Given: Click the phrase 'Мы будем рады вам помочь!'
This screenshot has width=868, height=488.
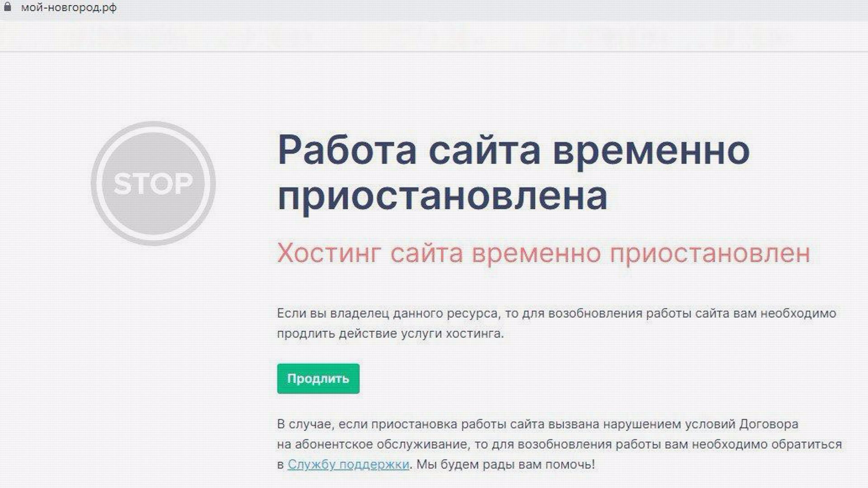Looking at the screenshot, I should tap(505, 464).
